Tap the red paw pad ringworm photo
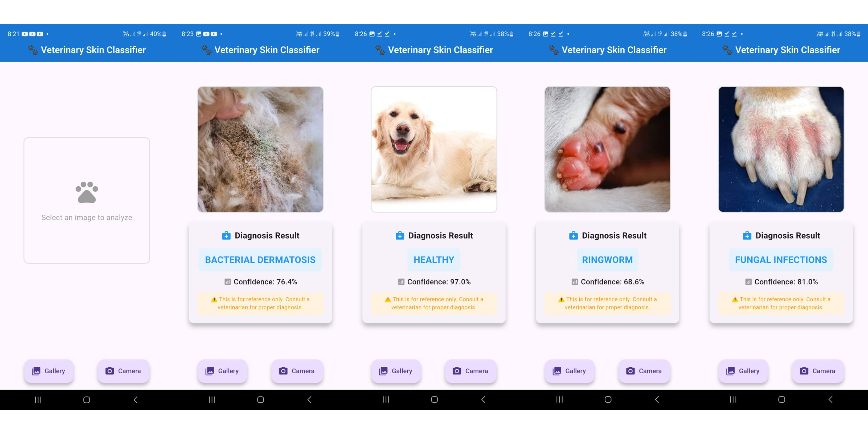 pos(607,149)
